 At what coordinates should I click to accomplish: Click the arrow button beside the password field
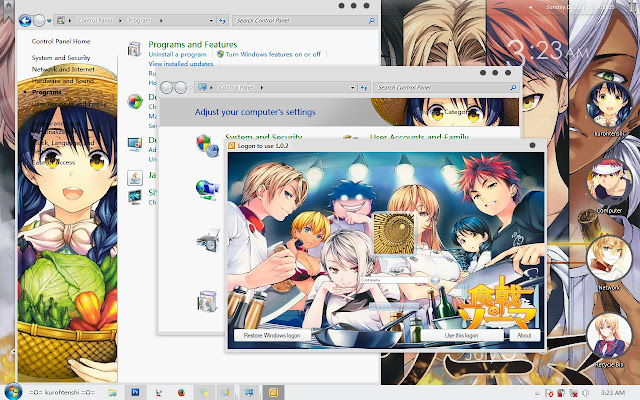pyautogui.click(x=435, y=280)
